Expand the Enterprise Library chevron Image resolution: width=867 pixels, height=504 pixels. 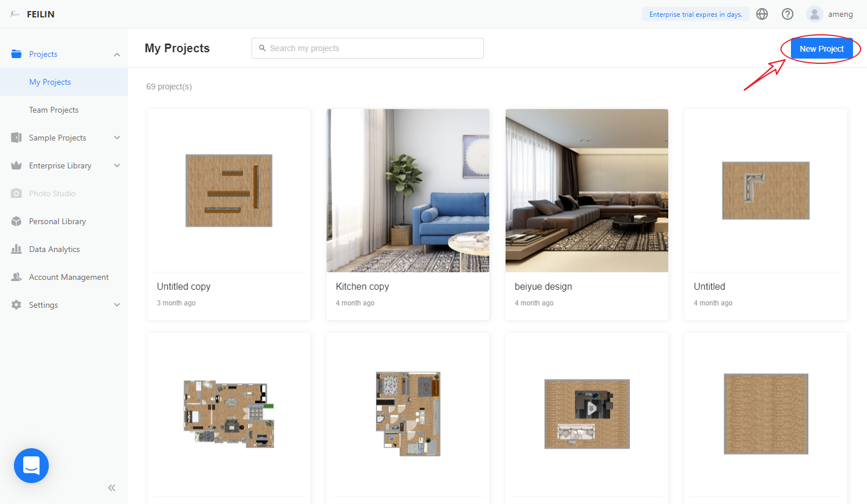click(x=117, y=165)
